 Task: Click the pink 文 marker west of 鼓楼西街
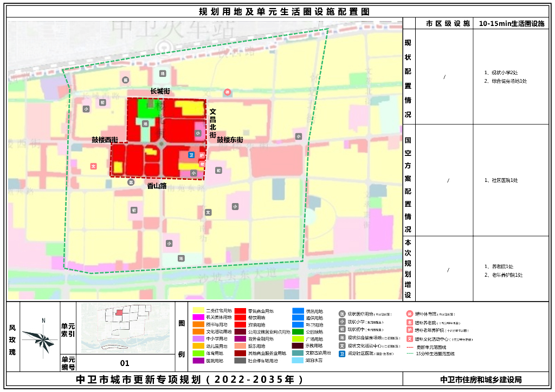(93, 166)
